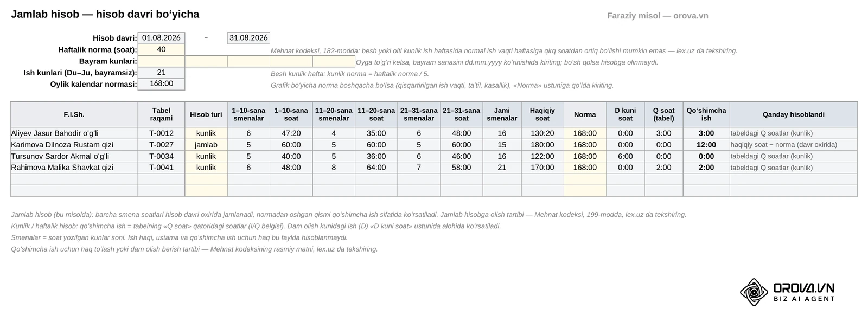Click tabel number T-0041

click(161, 168)
